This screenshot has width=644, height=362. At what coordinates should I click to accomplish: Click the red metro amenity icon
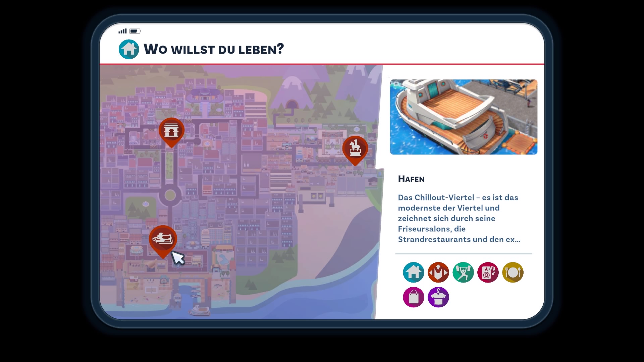pyautogui.click(x=438, y=272)
